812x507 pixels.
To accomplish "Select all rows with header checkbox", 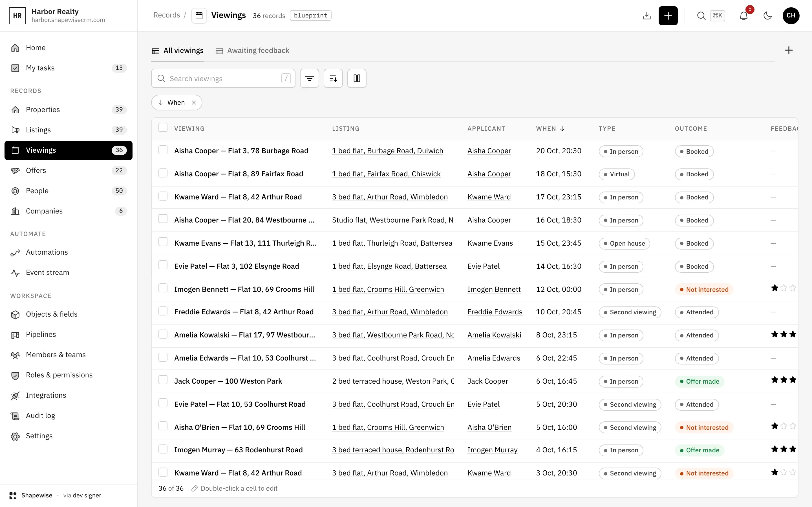I will pos(163,128).
